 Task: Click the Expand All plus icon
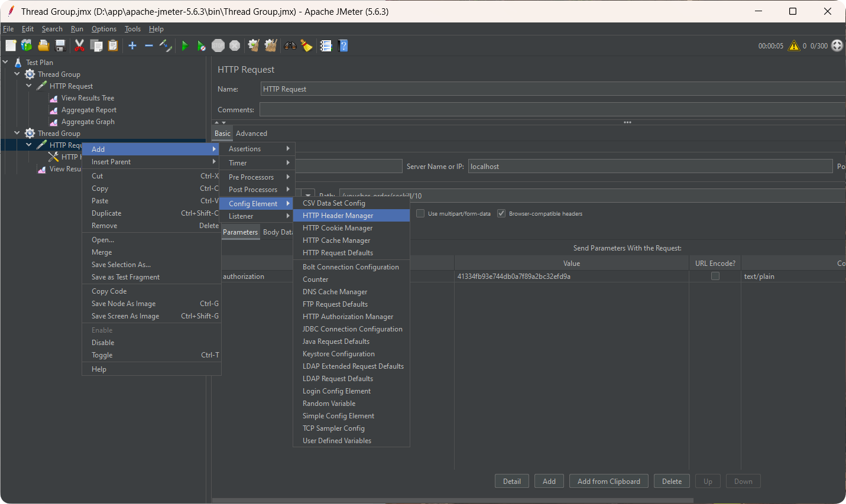[x=132, y=45]
